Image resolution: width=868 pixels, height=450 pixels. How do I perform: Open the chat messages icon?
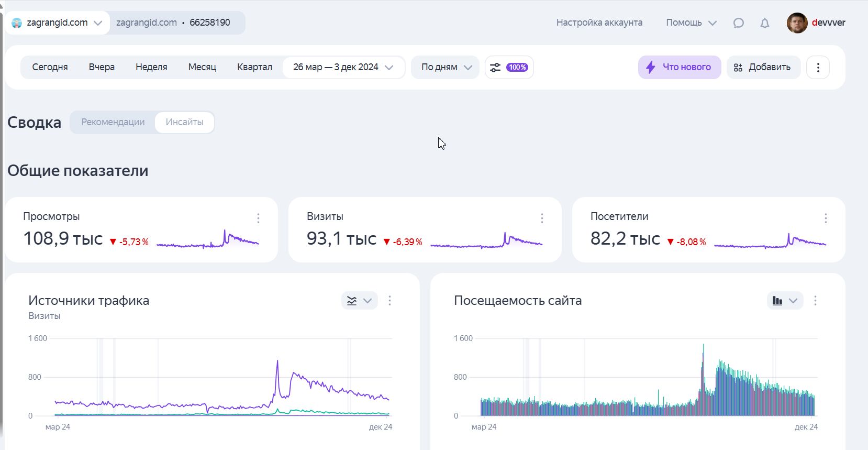(738, 23)
